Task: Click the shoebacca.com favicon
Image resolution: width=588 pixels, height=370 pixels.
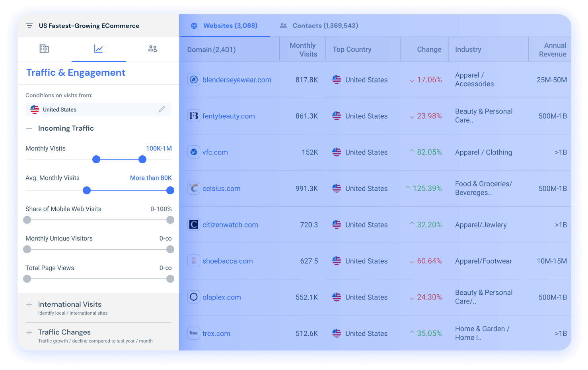Action: click(194, 261)
